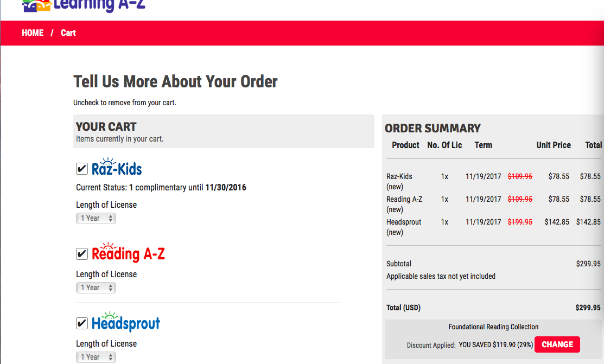The image size is (604, 364).
Task: Open Reading A-Z Length of License dropdown
Action: pyautogui.click(x=96, y=288)
